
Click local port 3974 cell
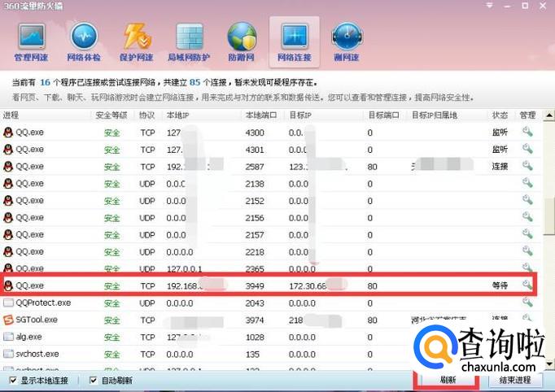255,320
